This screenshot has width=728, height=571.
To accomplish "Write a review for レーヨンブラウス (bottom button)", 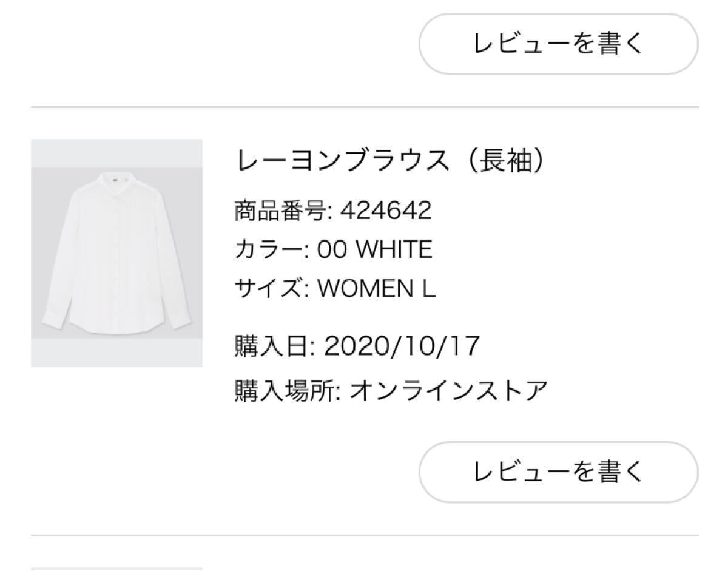I will click(x=558, y=472).
